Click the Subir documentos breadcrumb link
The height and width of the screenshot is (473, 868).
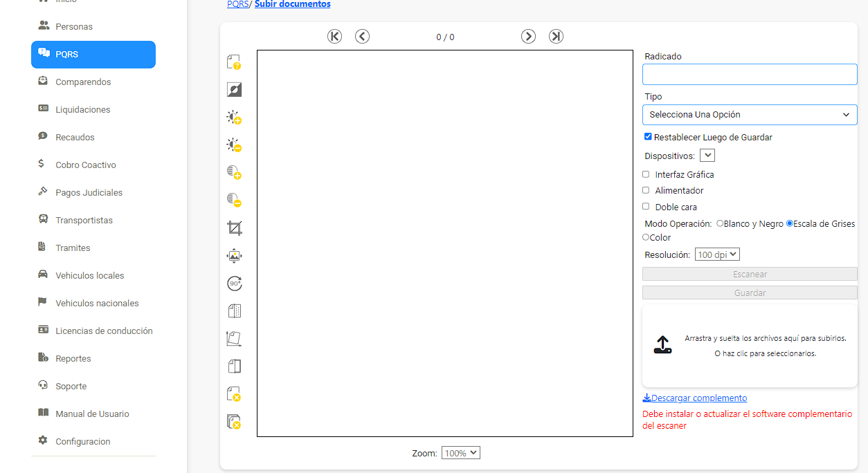(x=293, y=4)
